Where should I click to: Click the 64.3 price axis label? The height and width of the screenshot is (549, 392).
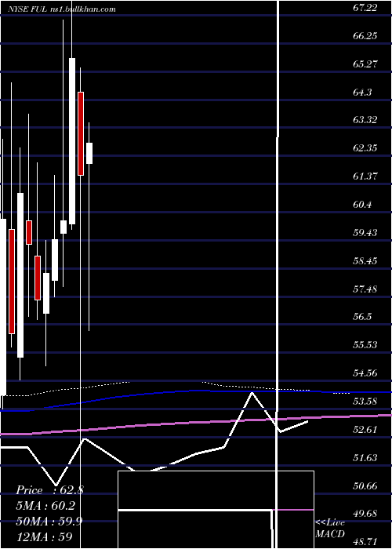pyautogui.click(x=362, y=92)
